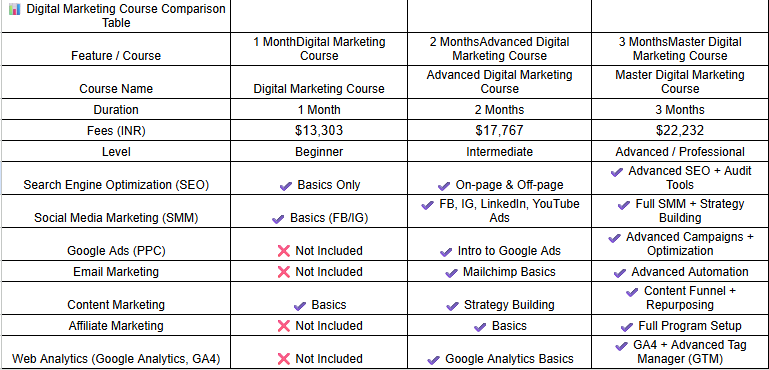769x370 pixels.
Task: Click the bar chart icon in title cell
Action: click(15, 9)
